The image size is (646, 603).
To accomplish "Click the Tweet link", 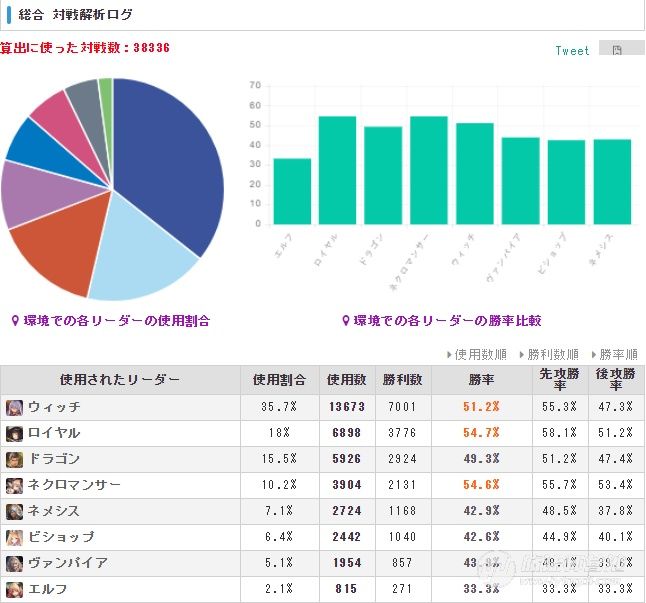I will pos(572,51).
